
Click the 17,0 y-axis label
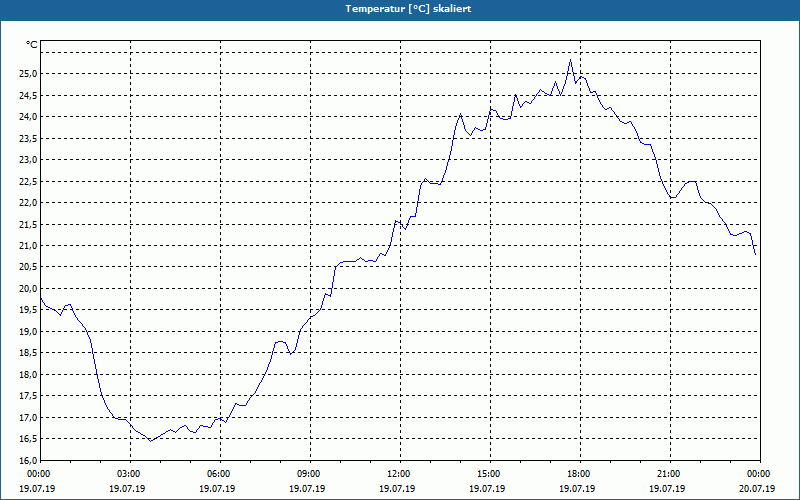pyautogui.click(x=28, y=417)
